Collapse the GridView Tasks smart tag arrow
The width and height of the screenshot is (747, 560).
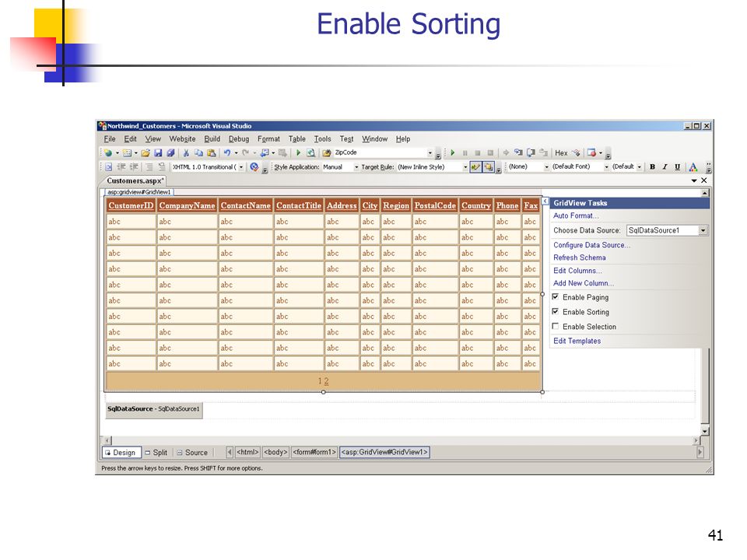click(545, 201)
